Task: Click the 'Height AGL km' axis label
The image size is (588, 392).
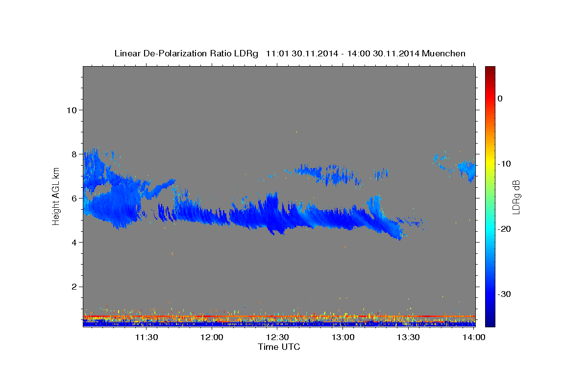Action: (x=56, y=196)
